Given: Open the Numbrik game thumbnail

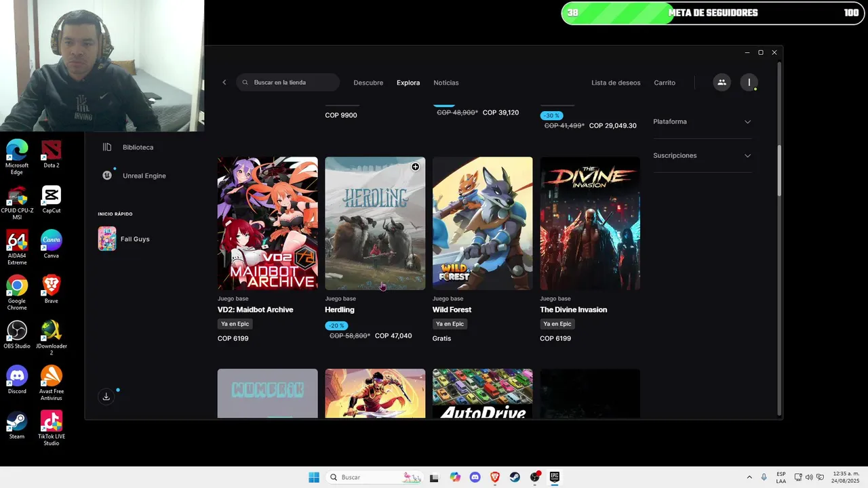Looking at the screenshot, I should pos(268,393).
